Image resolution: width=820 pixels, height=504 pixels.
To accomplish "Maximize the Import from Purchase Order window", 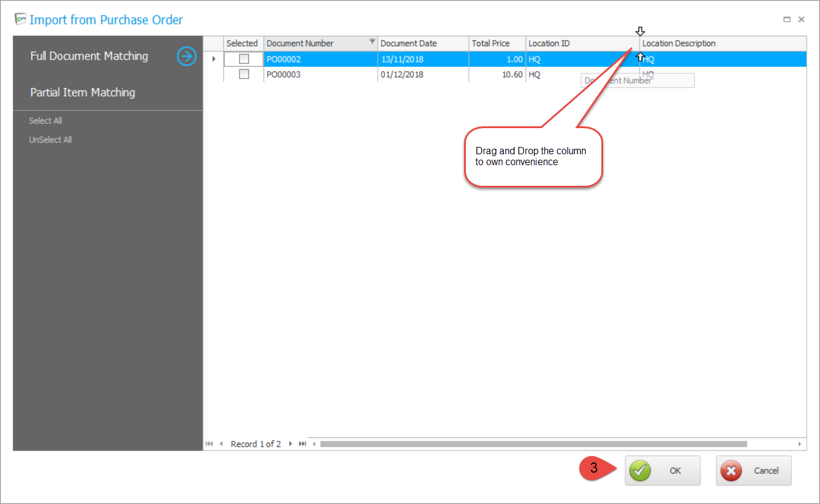I will point(787,19).
